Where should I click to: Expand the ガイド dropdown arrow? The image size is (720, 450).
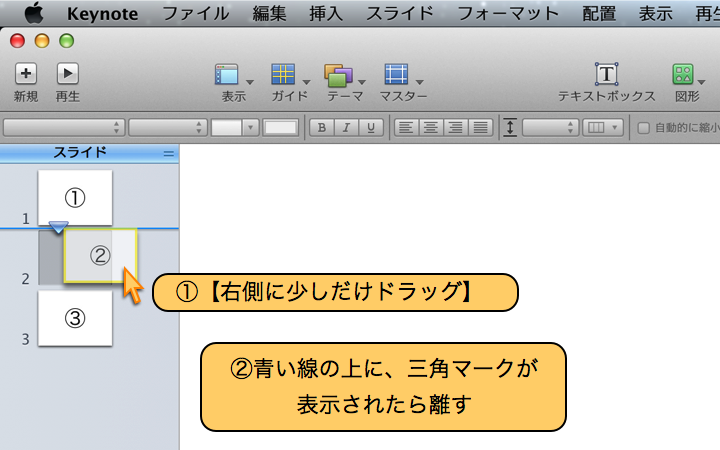(x=306, y=82)
